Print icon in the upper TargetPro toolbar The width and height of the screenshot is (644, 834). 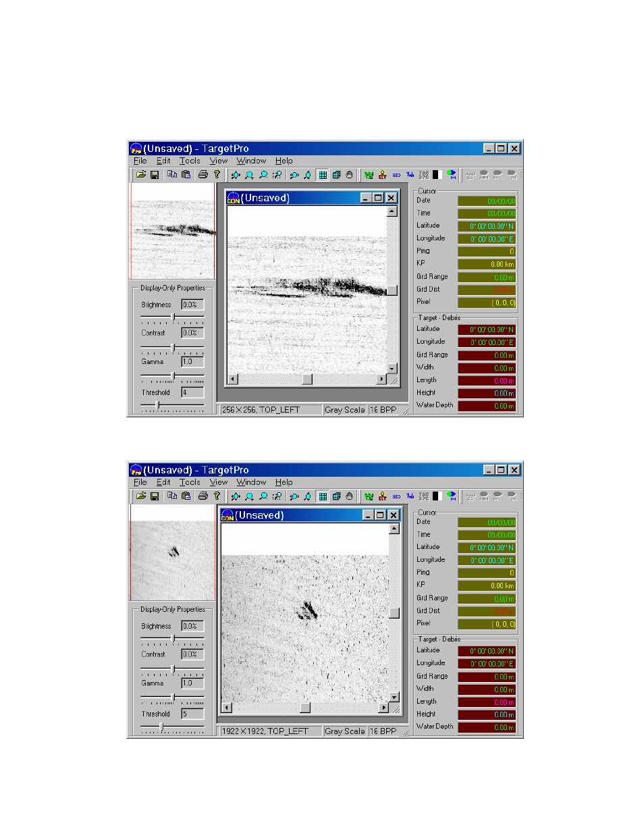pos(203,175)
